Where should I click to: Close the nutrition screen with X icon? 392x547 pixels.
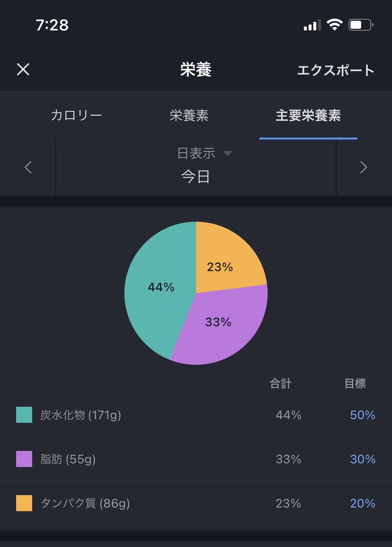click(x=23, y=70)
